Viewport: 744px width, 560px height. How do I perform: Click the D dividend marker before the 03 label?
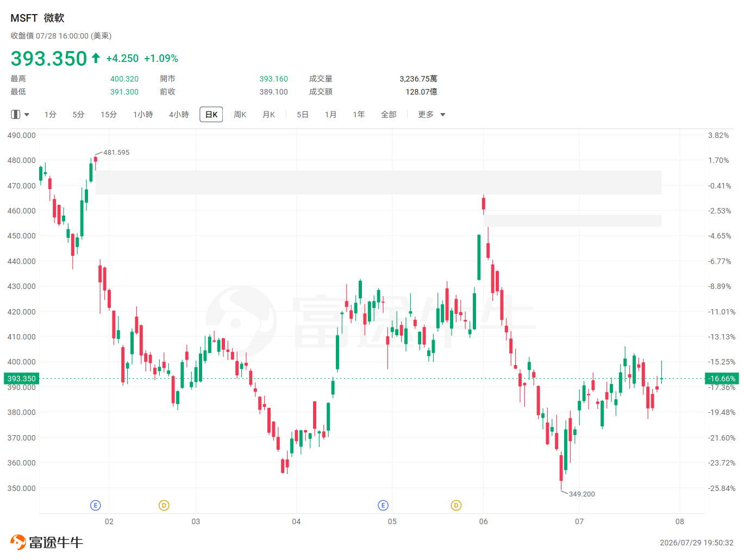pyautogui.click(x=164, y=506)
